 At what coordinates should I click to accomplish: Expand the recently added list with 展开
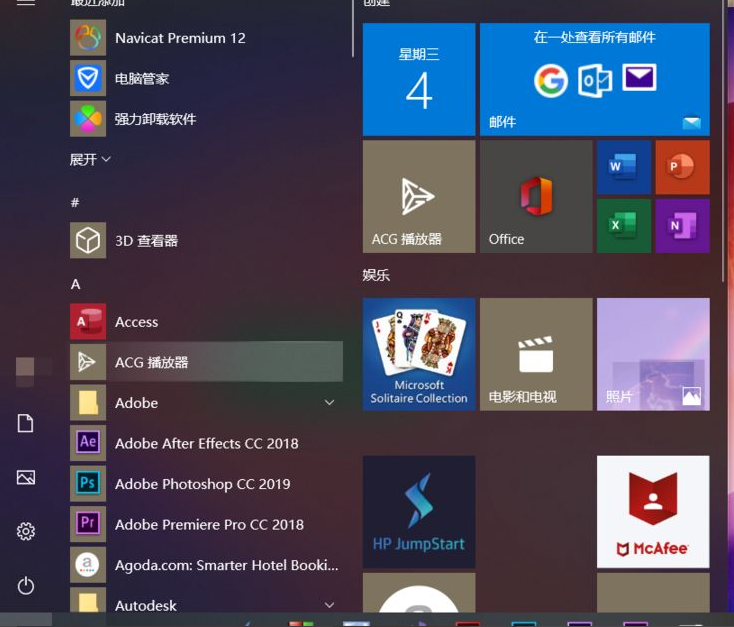[90, 160]
